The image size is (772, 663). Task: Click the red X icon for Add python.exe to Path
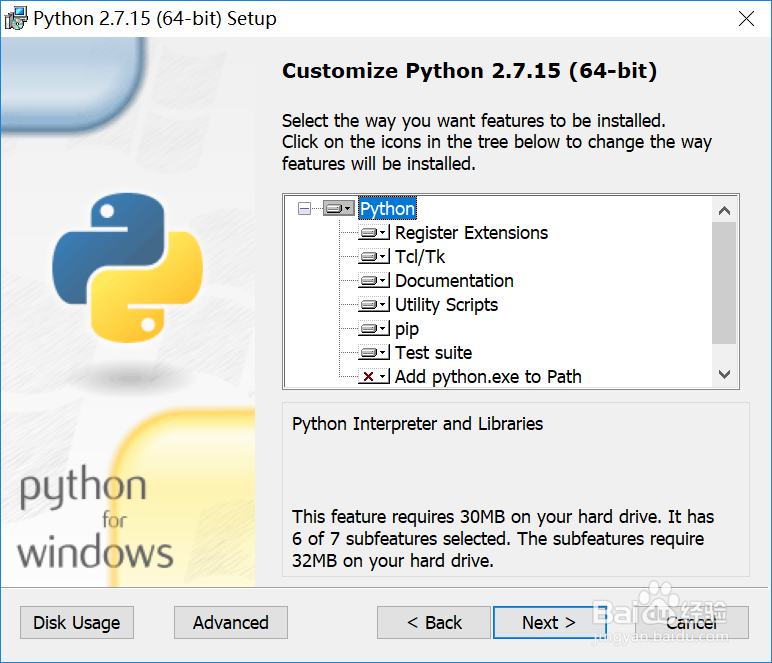pyautogui.click(x=374, y=377)
